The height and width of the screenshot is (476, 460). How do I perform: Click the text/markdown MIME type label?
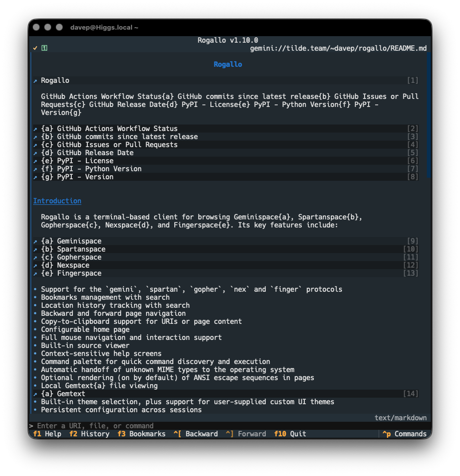[x=400, y=418]
